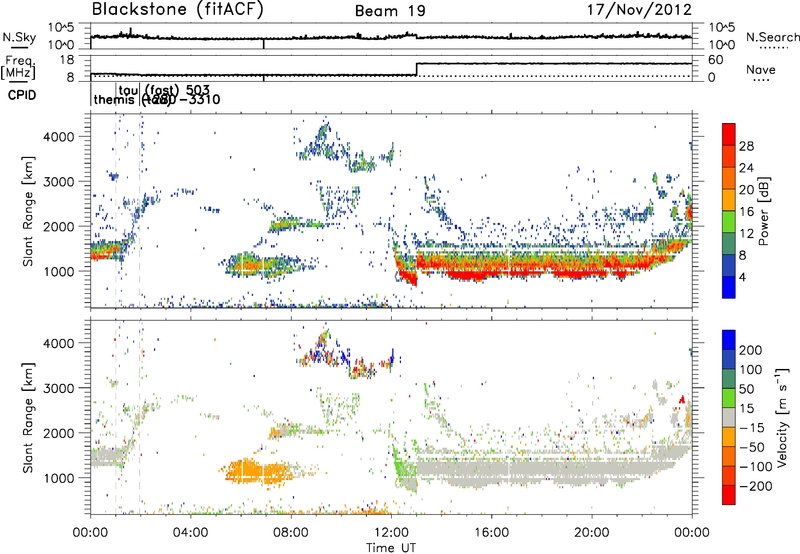
Task: Click power panel 'Slant Range [km]' label
Action: [x=28, y=211]
